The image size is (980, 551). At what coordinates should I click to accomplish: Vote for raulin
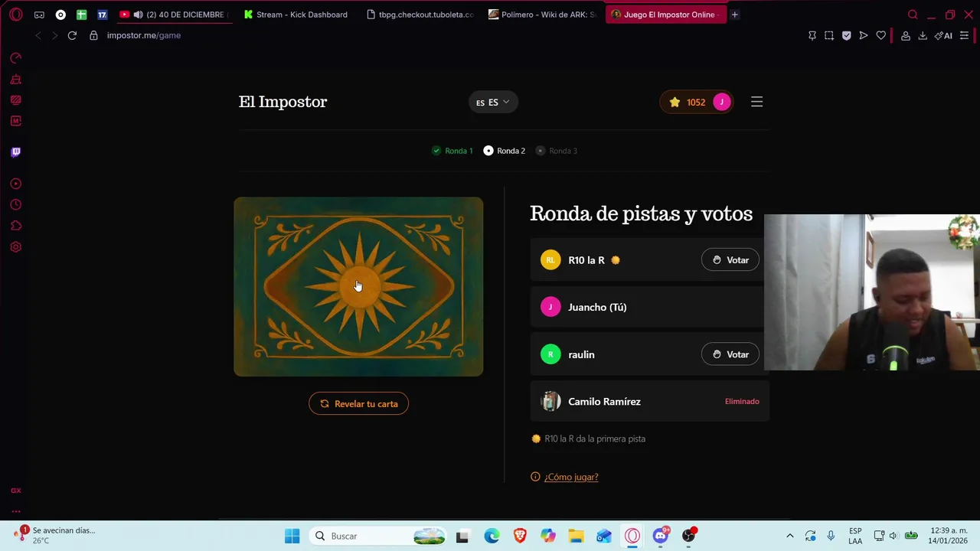pos(730,354)
